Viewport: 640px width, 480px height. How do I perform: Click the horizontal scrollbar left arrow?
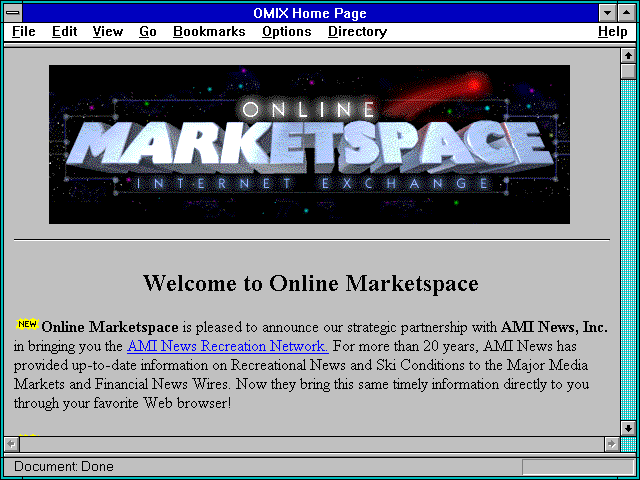click(11, 444)
